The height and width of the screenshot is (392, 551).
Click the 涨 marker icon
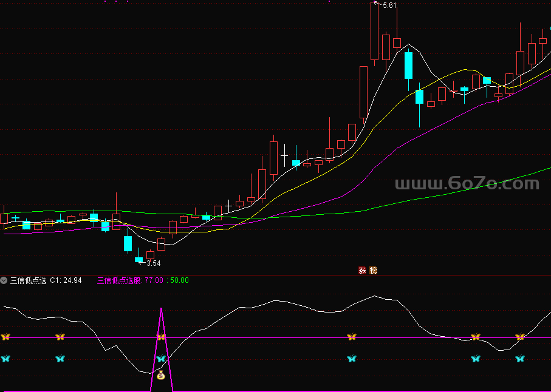(x=363, y=271)
